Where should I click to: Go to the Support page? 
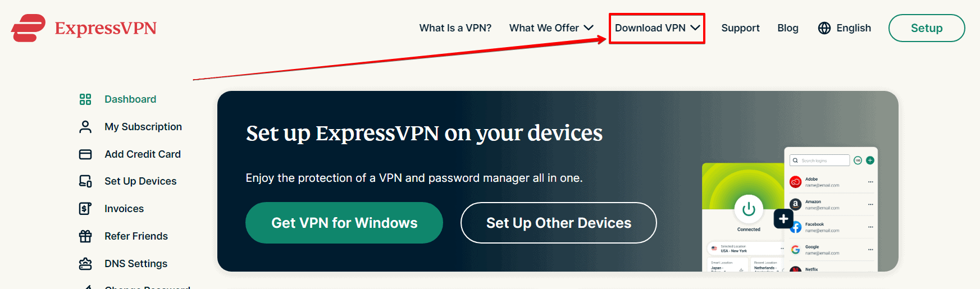click(x=740, y=28)
